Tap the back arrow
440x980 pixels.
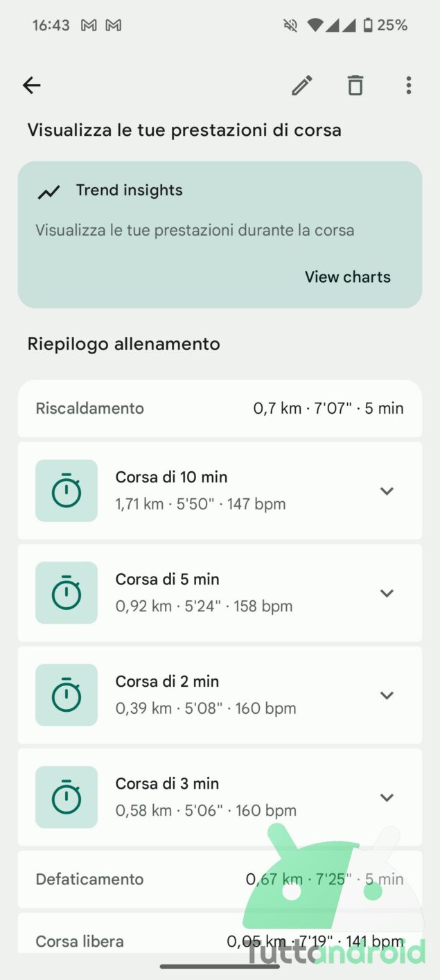point(32,85)
